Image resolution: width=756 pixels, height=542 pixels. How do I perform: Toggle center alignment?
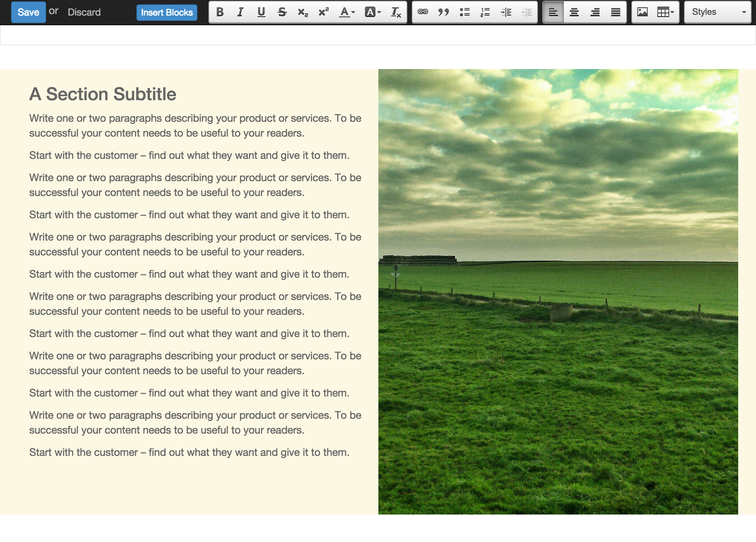[574, 12]
